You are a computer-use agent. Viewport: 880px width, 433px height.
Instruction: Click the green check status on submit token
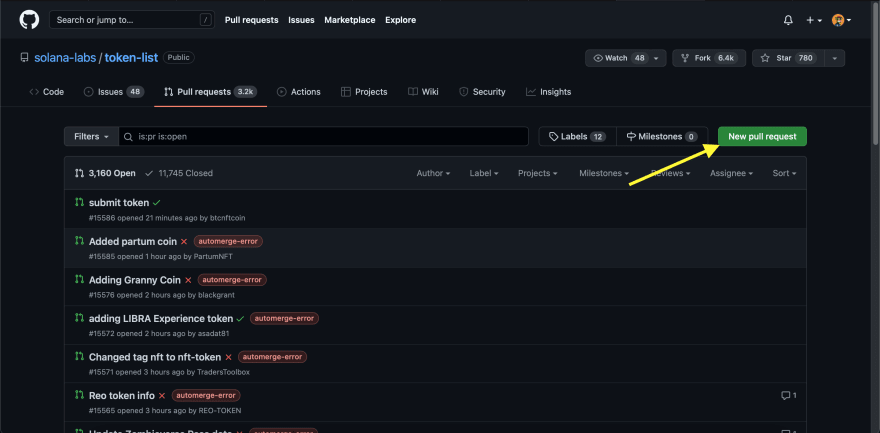click(x=157, y=203)
